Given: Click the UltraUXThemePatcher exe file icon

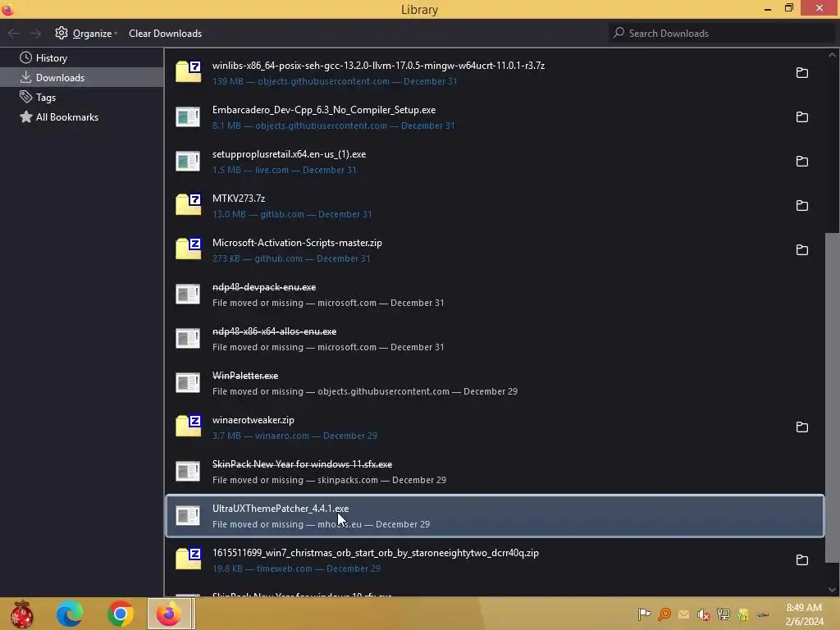Looking at the screenshot, I should tap(188, 516).
